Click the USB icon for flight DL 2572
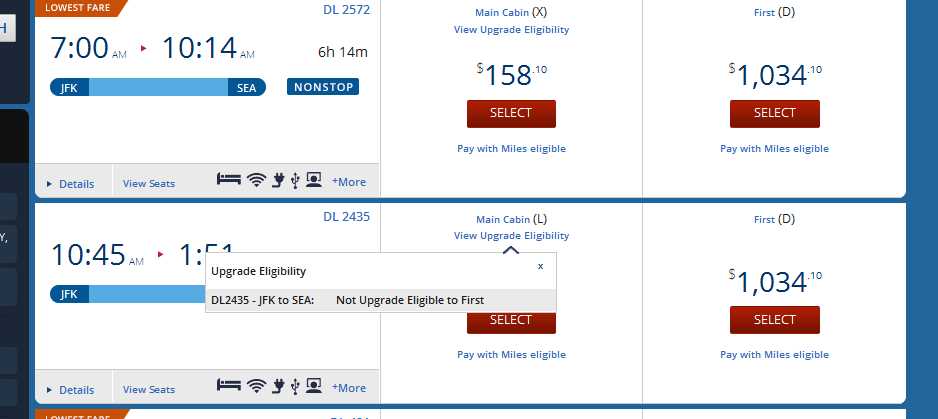 point(296,181)
